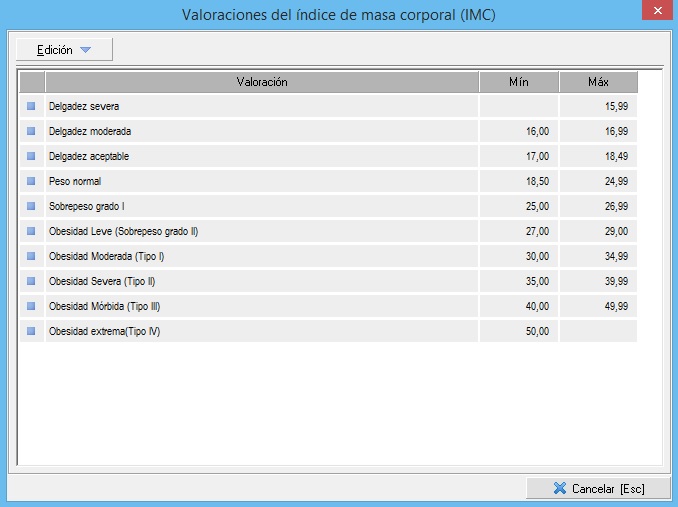The height and width of the screenshot is (507, 678).
Task: Click the Obesidad Severa (Tipo II) row
Action: pyautogui.click(x=262, y=281)
